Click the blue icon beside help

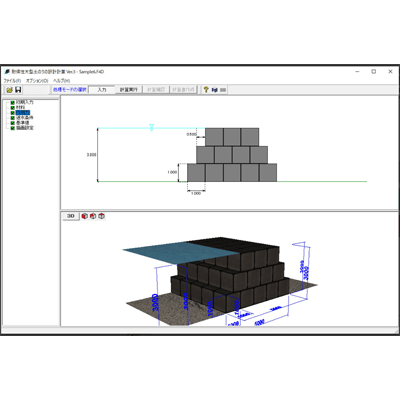point(215,90)
